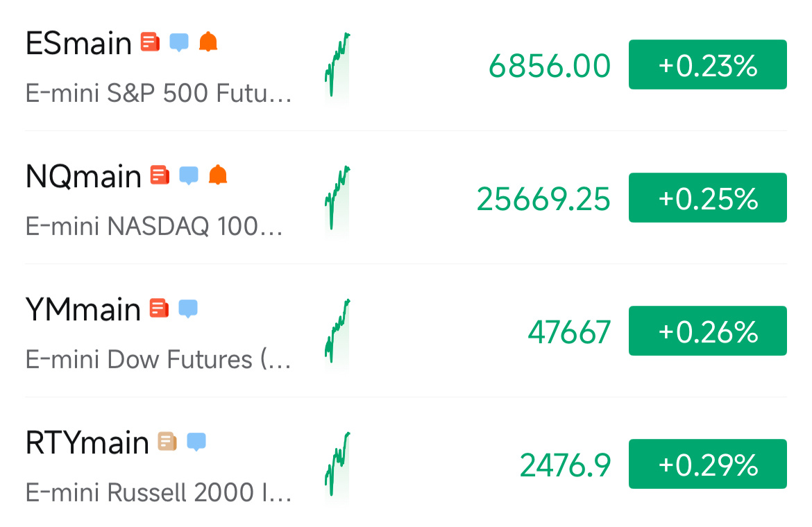Toggle the YMmain +0.26% change badge
The image size is (812, 527).
pos(707,331)
